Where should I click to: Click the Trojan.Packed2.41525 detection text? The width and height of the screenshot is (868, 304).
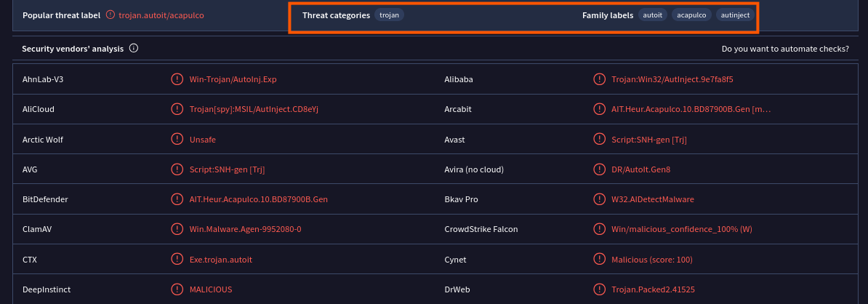click(x=653, y=289)
